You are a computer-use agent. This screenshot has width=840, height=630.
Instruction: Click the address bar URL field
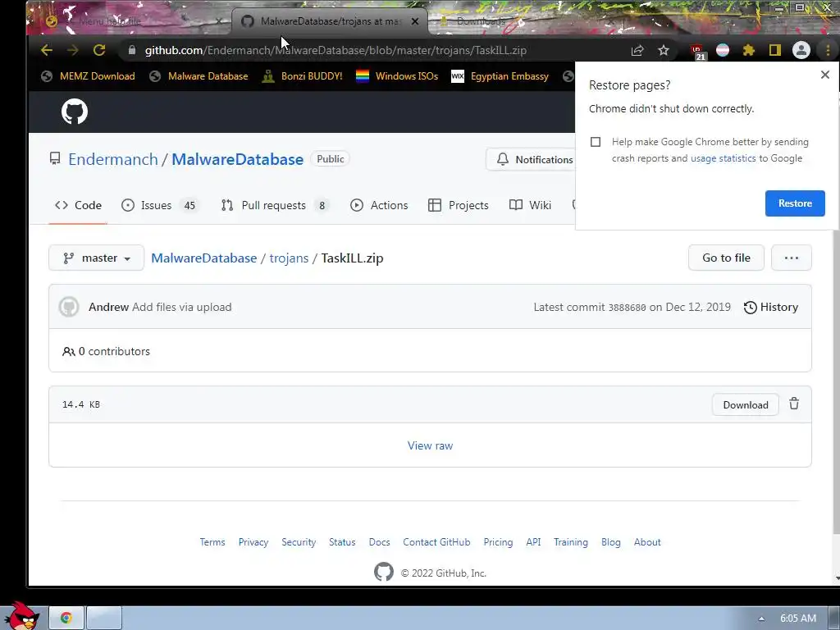375,50
